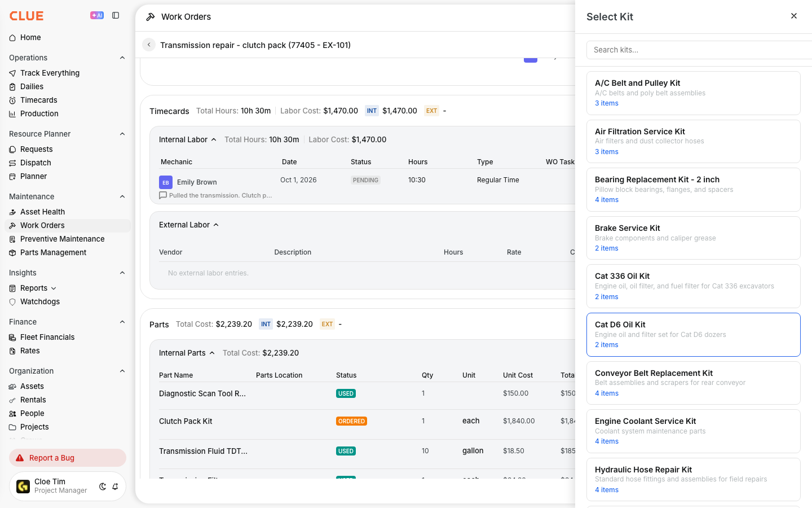
Task: Collapse the Internal Labor section
Action: [x=214, y=140]
